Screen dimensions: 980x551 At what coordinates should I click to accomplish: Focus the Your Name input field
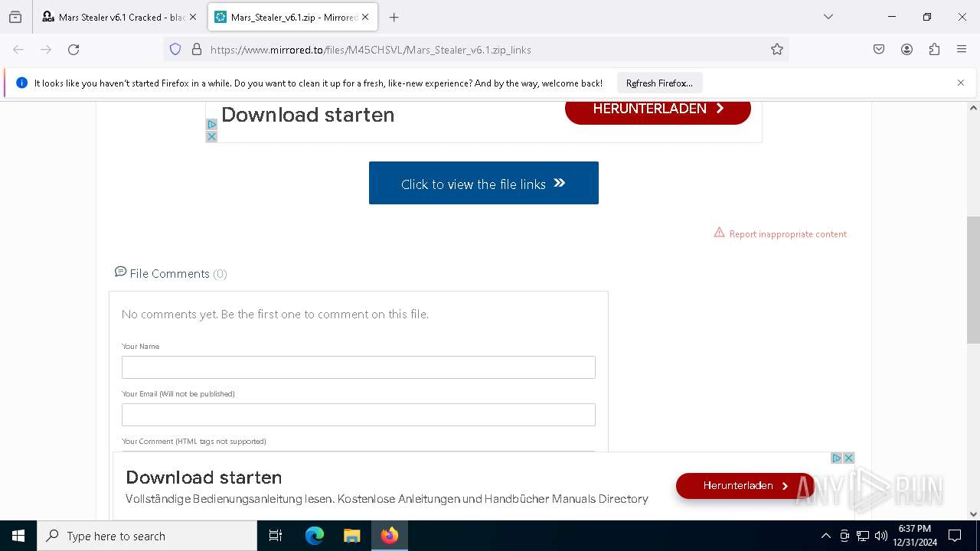[358, 367]
